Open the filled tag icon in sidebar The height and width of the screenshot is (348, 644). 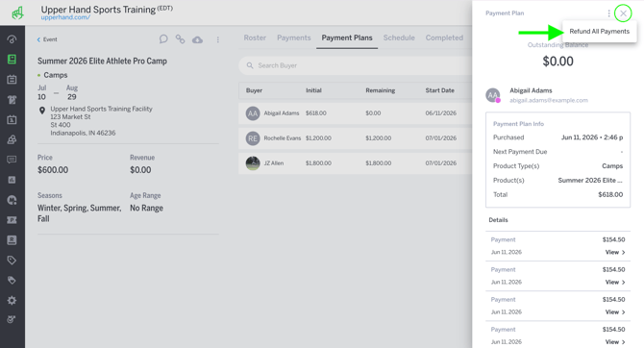(x=12, y=280)
